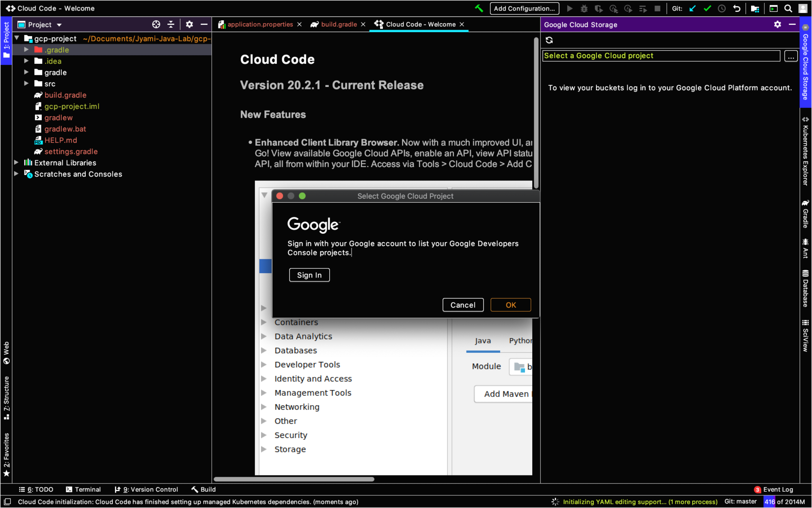Expand External Libraries node

16,163
